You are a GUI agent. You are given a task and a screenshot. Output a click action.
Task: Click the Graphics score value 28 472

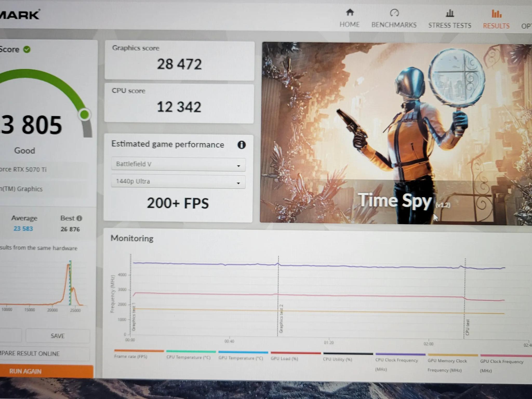[179, 64]
